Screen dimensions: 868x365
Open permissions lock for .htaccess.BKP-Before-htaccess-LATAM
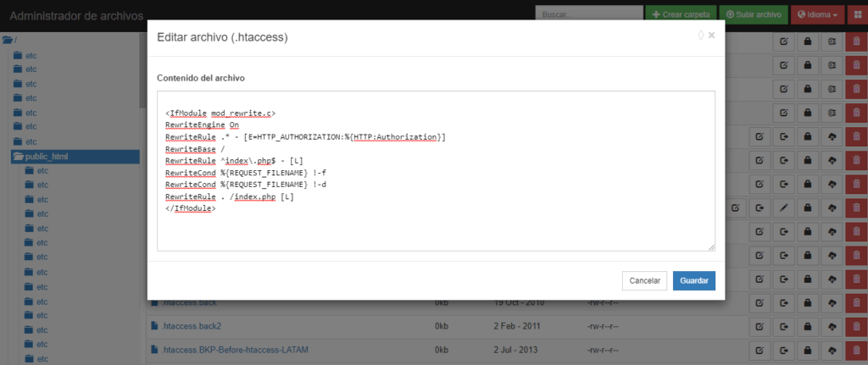(807, 350)
